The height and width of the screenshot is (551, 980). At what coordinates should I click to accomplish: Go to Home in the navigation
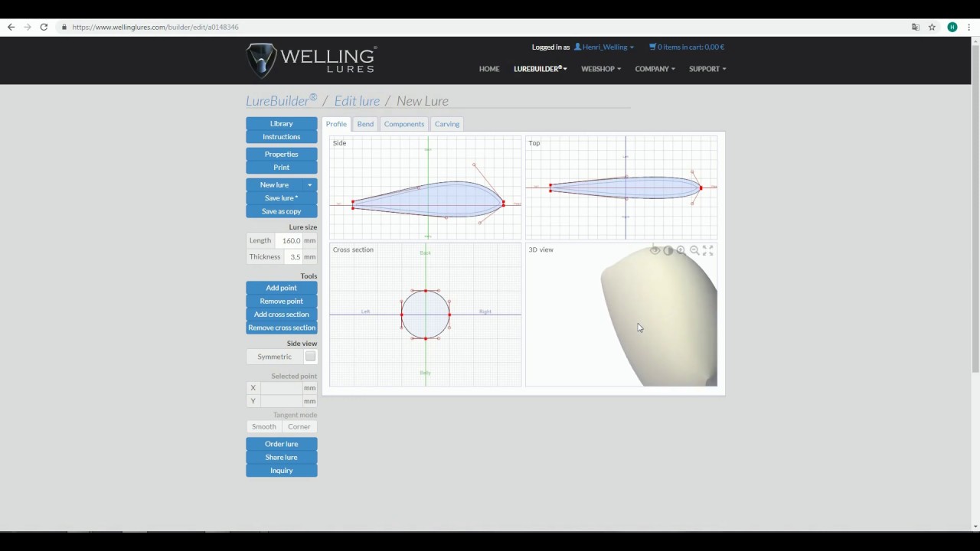pyautogui.click(x=489, y=69)
